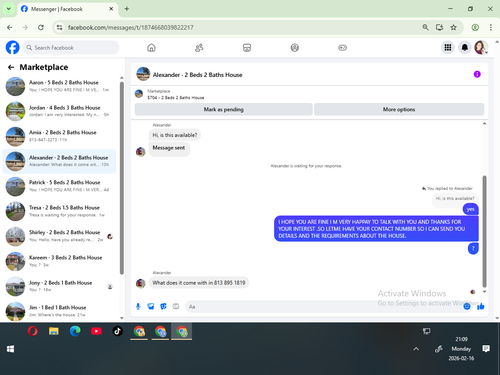The image size is (500, 375).
Task: Open Amia 2 Beds 2 Baths conversation
Action: coord(59,136)
